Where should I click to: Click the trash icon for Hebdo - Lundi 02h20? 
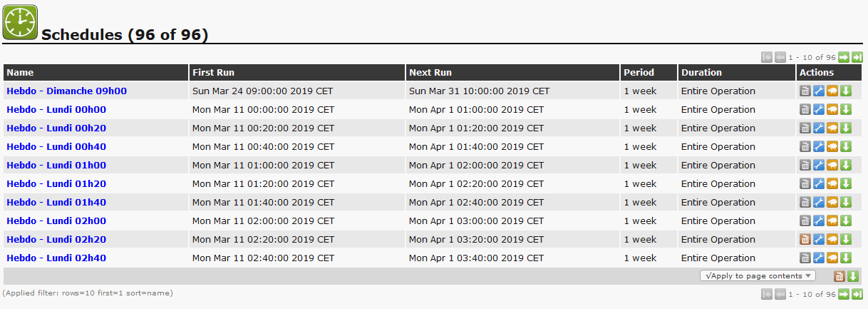[805, 240]
